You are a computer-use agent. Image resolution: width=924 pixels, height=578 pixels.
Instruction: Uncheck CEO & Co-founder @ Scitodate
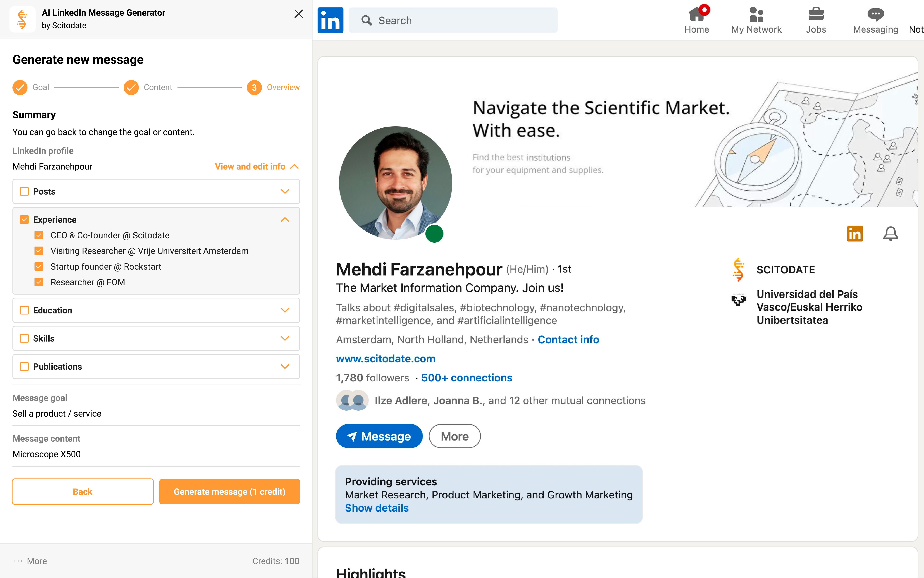(x=39, y=235)
